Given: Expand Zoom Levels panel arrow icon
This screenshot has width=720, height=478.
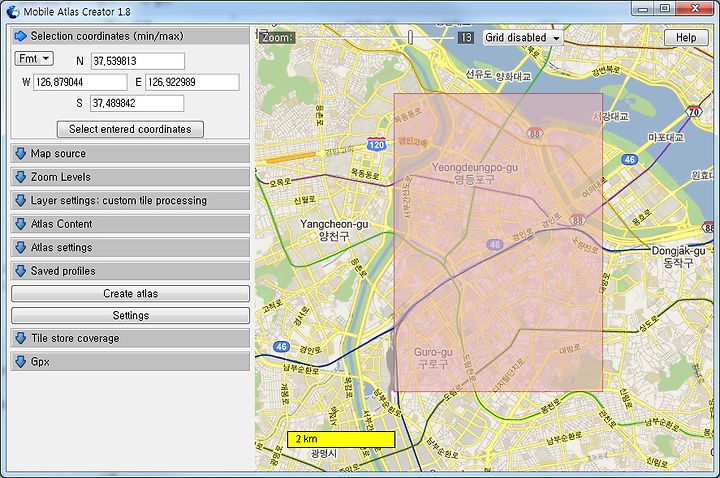Looking at the screenshot, I should (x=21, y=177).
